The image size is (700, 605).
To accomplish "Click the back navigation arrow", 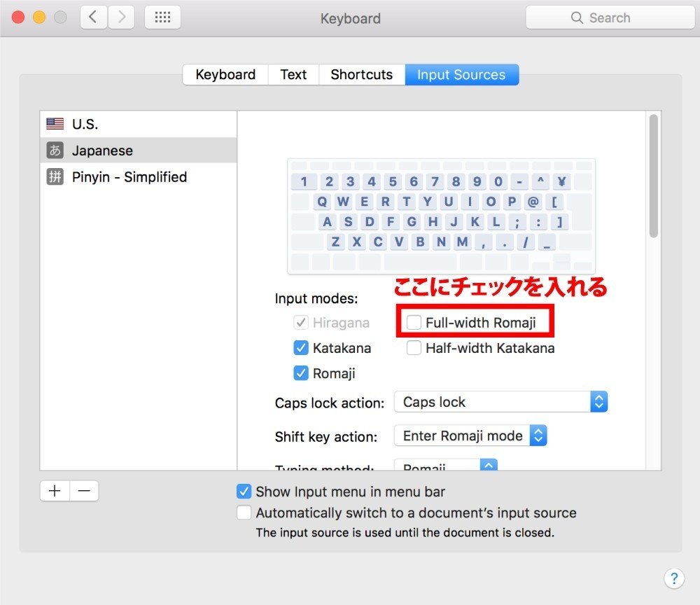I will [x=94, y=17].
